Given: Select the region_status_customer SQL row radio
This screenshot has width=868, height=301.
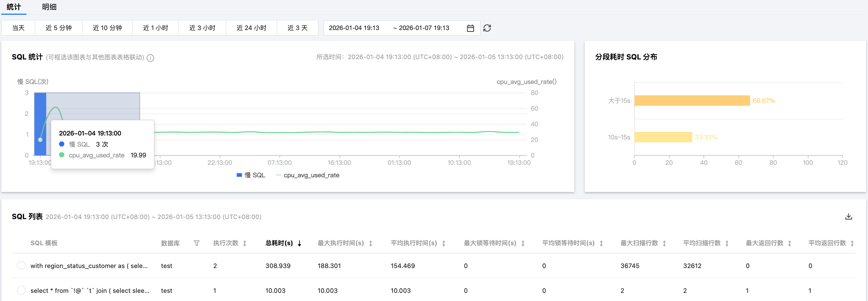Looking at the screenshot, I should (x=21, y=266).
